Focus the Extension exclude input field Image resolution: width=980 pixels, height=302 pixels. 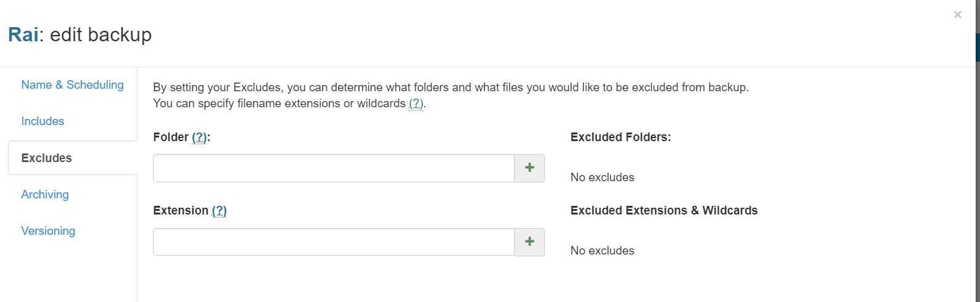(x=333, y=242)
